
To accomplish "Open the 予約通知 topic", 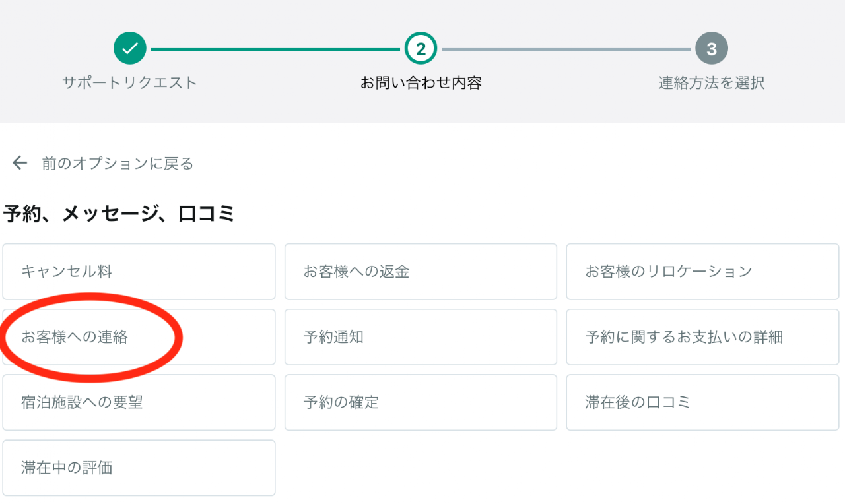I will [421, 337].
